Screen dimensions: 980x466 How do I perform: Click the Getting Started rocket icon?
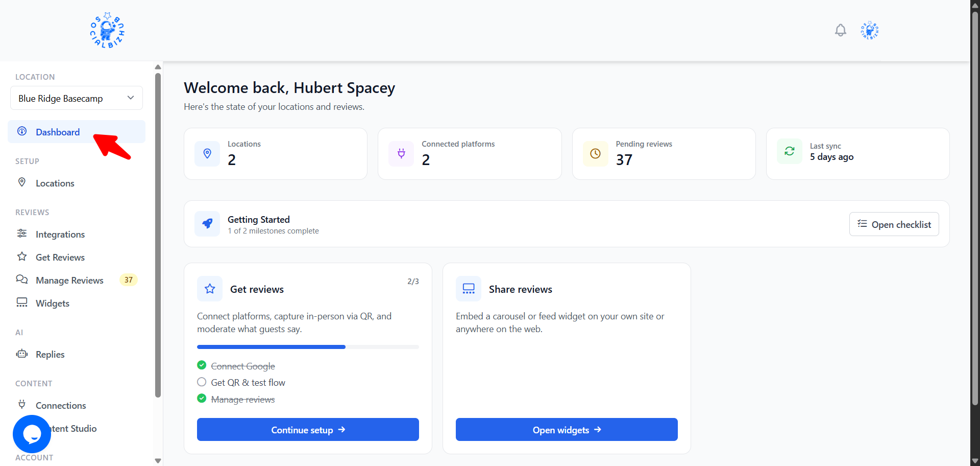[x=207, y=224]
